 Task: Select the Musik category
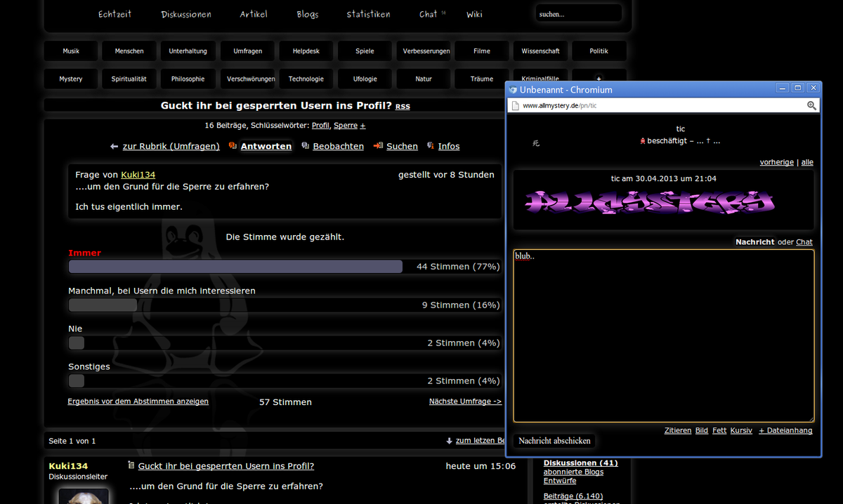(x=71, y=51)
